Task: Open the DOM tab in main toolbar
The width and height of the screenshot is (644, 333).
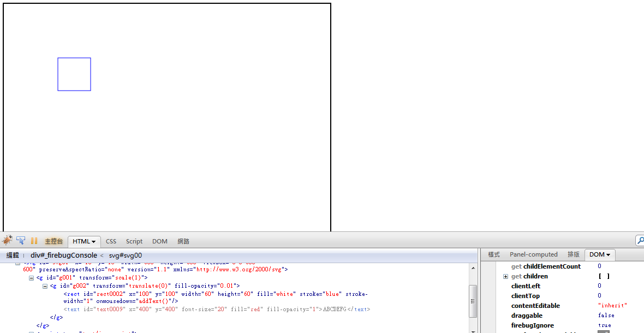Action: [x=160, y=241]
